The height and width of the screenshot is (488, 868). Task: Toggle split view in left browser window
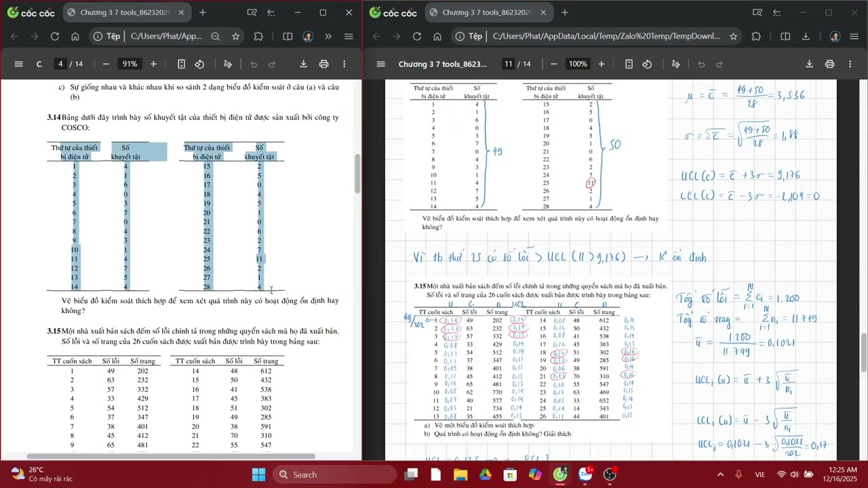tap(288, 37)
